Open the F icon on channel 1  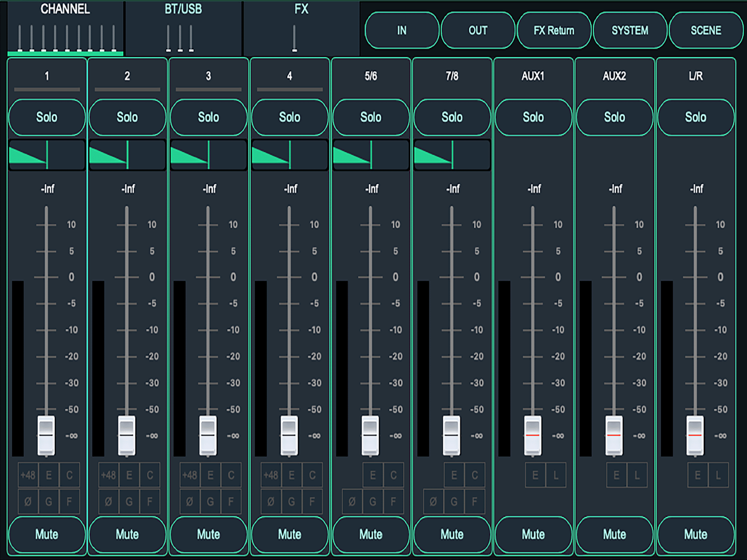pos(69,501)
